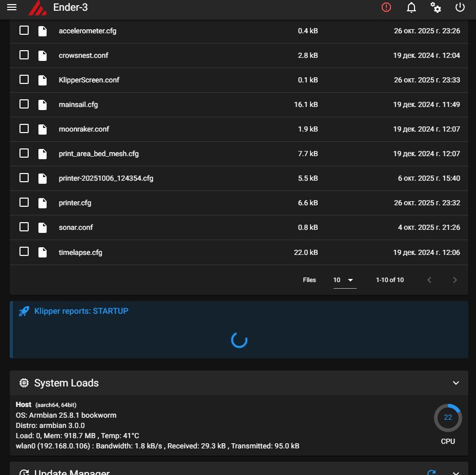Viewport: 476px width, 475px height.
Task: Tick the checkbox for moonraker.conf
Action: pyautogui.click(x=24, y=128)
